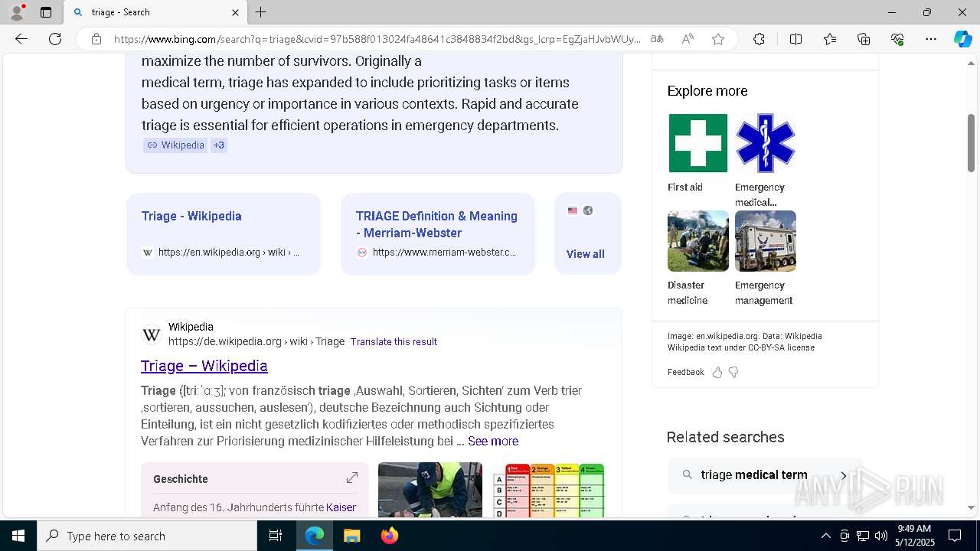
Task: Open the Extensions puzzle icon
Action: click(759, 39)
